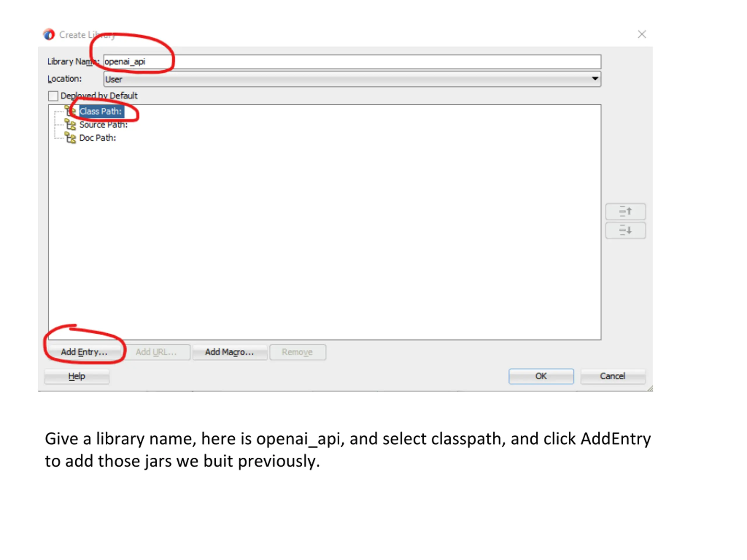
Task: Click the JDeveloper app icon in title bar
Action: [x=49, y=34]
